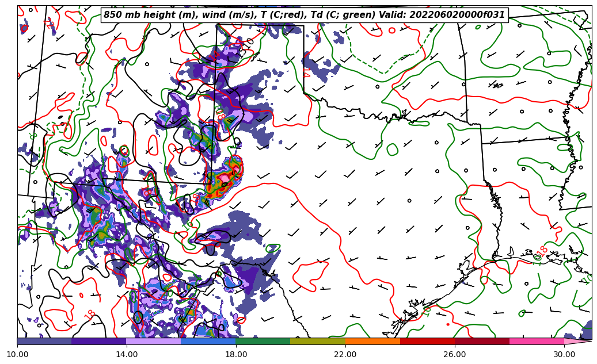Click the 26.00 colorbar tick label
Viewport: 597px width, 364px height.
pos(455,355)
